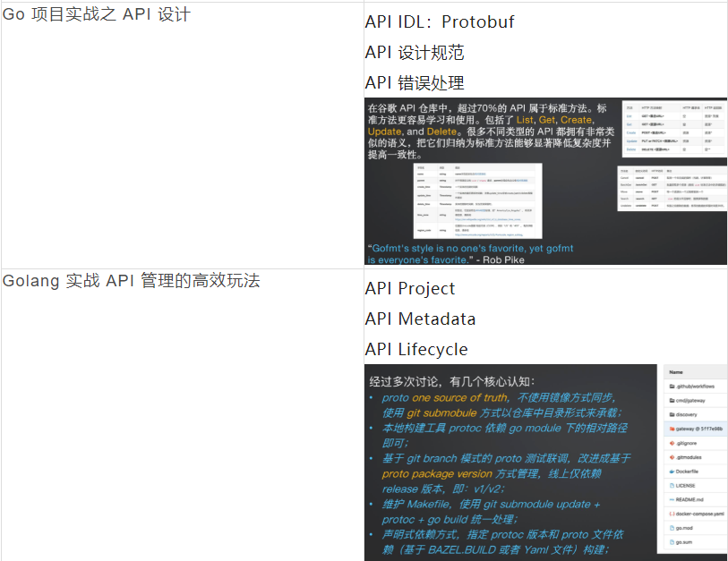This screenshot has width=728, height=561.
Task: Click the gateway submodule folder icon
Action: (x=670, y=429)
